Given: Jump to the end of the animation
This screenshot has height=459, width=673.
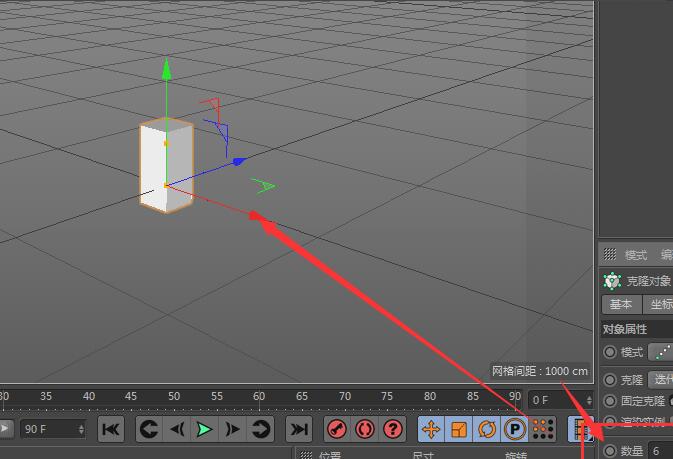Looking at the screenshot, I should (299, 429).
